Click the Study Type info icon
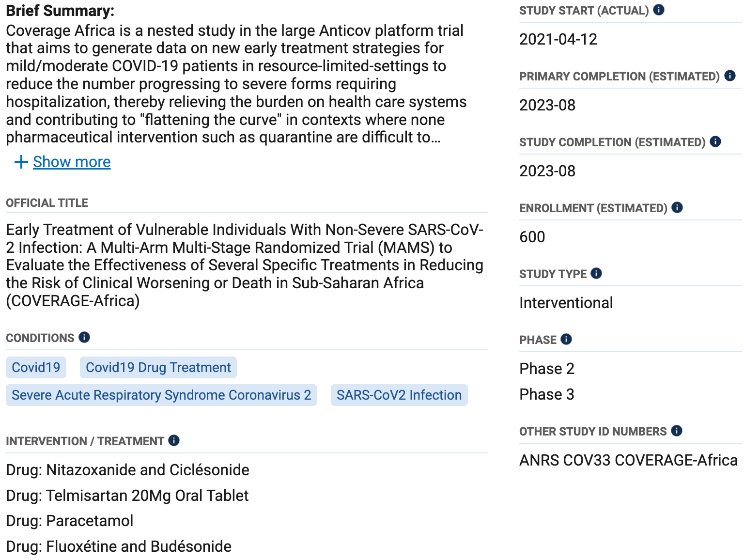This screenshot has width=744, height=560. [x=596, y=273]
